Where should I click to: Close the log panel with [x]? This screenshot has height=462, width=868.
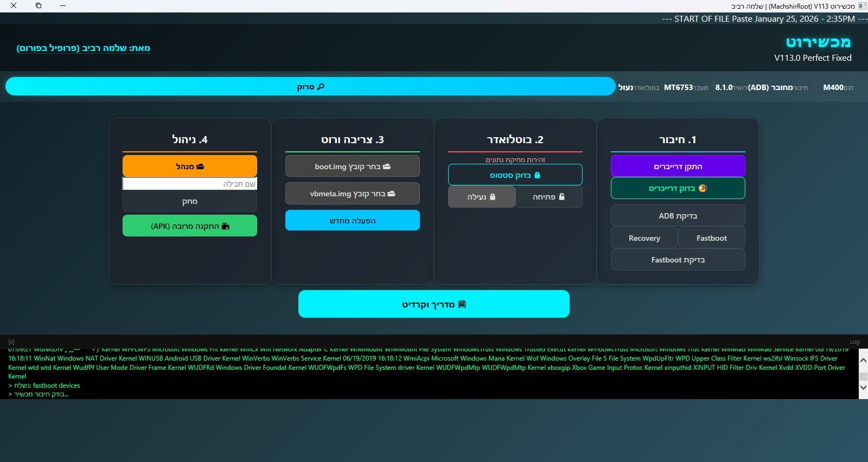[x=11, y=342]
